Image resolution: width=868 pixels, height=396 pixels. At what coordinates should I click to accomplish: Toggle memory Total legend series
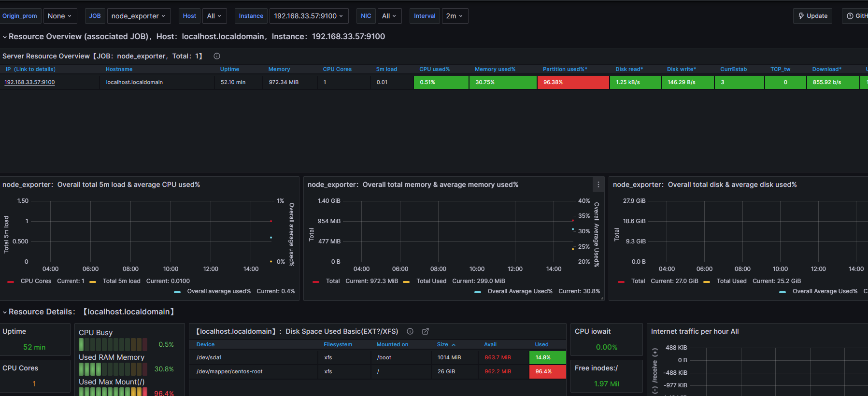click(333, 281)
